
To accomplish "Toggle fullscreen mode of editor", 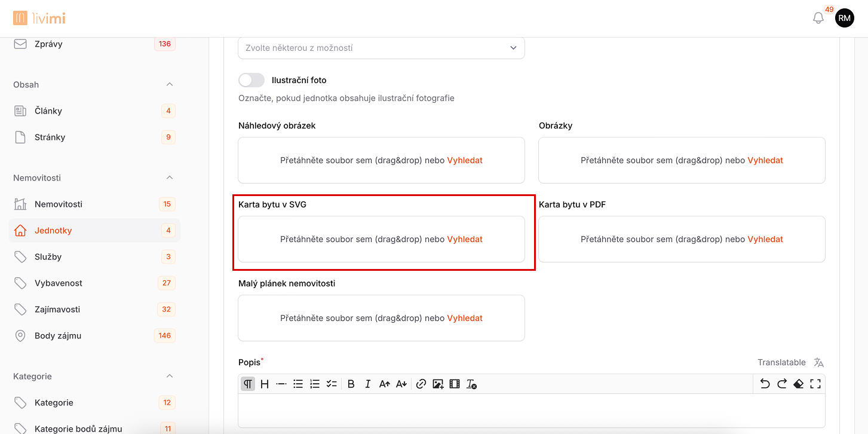I will [x=815, y=384].
